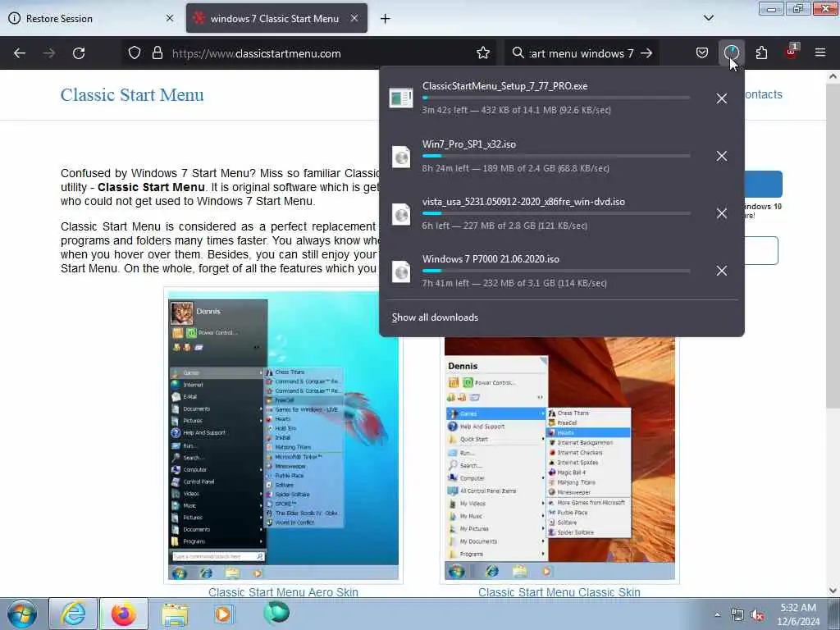Viewport: 840px width, 630px height.
Task: Open Classic Start Menu Classic Skin link
Action: (x=559, y=592)
